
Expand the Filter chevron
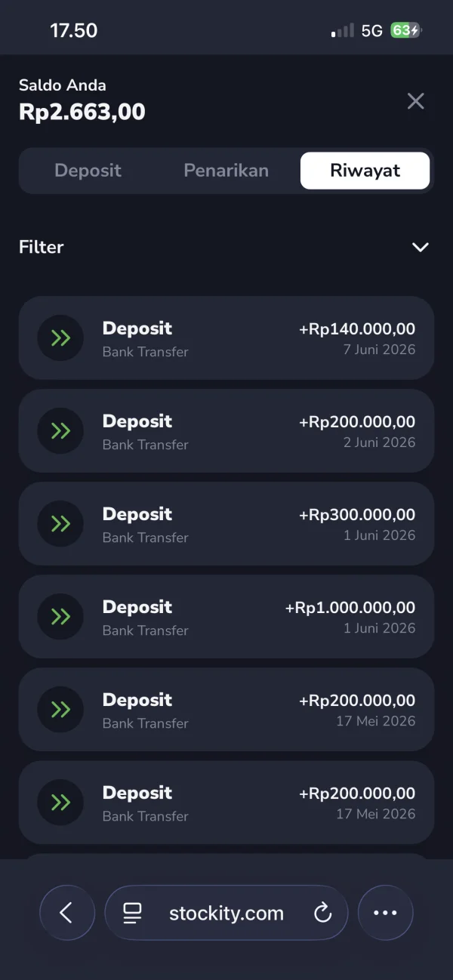tap(421, 247)
